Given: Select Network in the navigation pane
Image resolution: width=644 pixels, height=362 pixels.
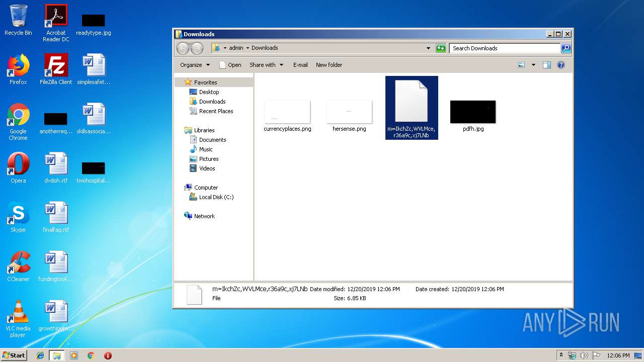Looking at the screenshot, I should click(204, 216).
